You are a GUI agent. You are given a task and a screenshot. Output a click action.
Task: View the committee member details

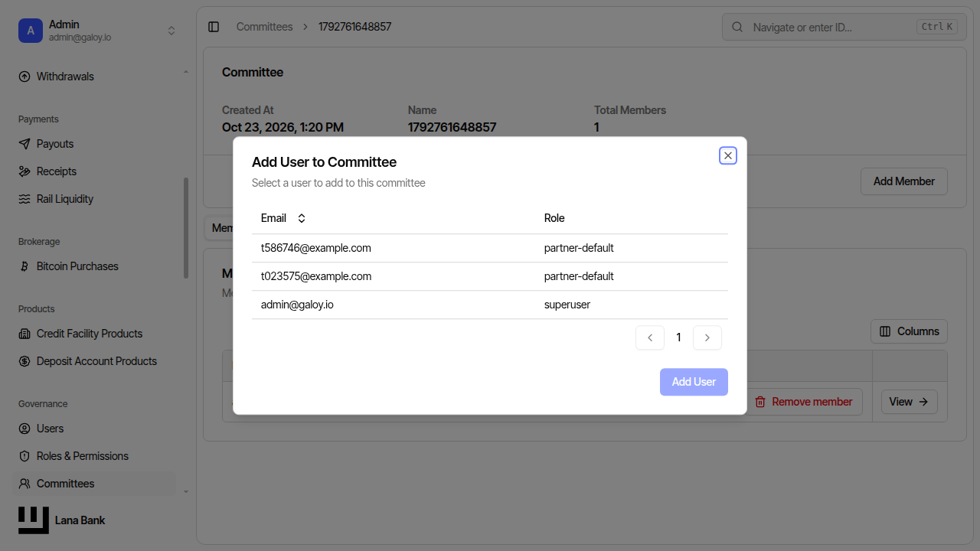tap(910, 402)
